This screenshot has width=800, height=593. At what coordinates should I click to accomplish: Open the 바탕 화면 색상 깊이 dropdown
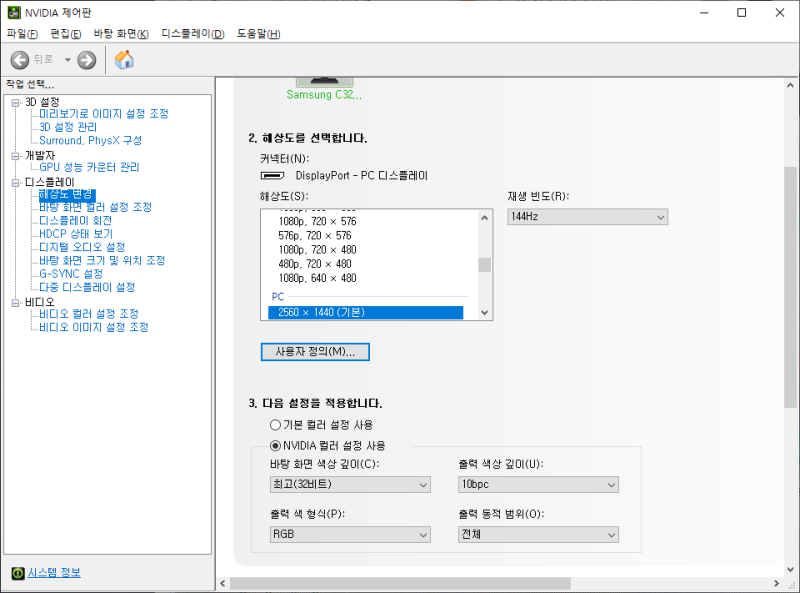(350, 484)
